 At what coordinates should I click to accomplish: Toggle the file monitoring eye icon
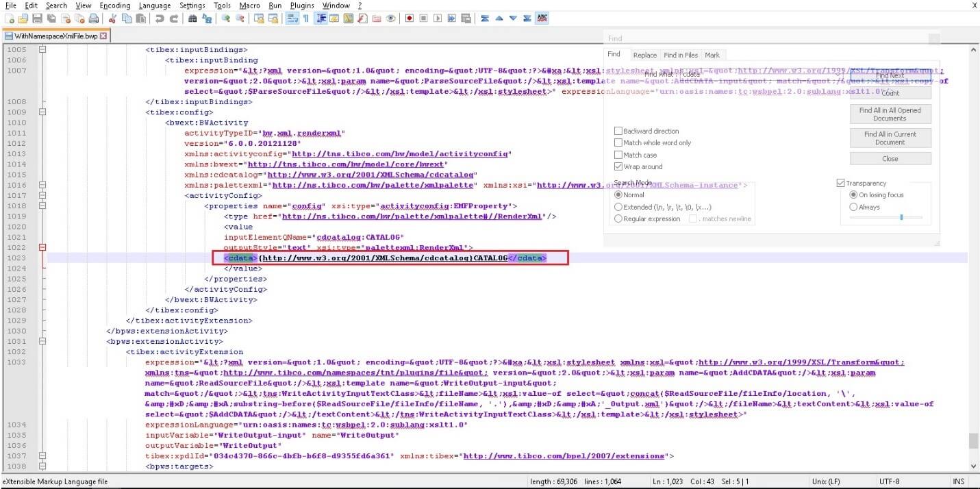coord(390,18)
